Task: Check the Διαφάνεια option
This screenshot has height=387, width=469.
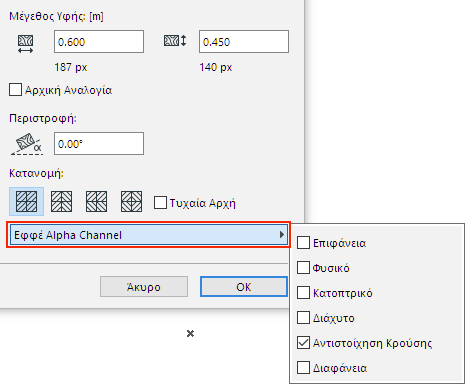Action: click(x=303, y=368)
